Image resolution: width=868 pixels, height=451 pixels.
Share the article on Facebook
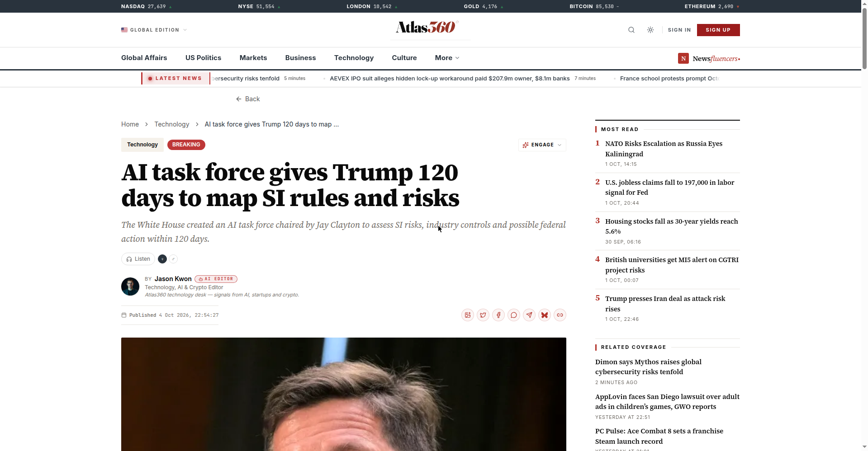[x=498, y=315]
